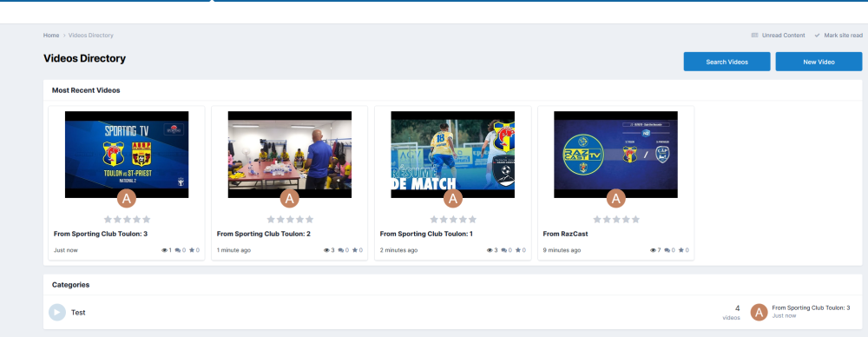Open the New Video form
868x337 pixels.
click(819, 62)
